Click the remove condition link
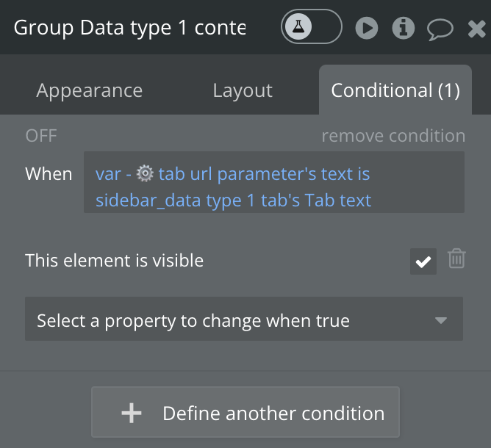The image size is (491, 448). pos(393,136)
